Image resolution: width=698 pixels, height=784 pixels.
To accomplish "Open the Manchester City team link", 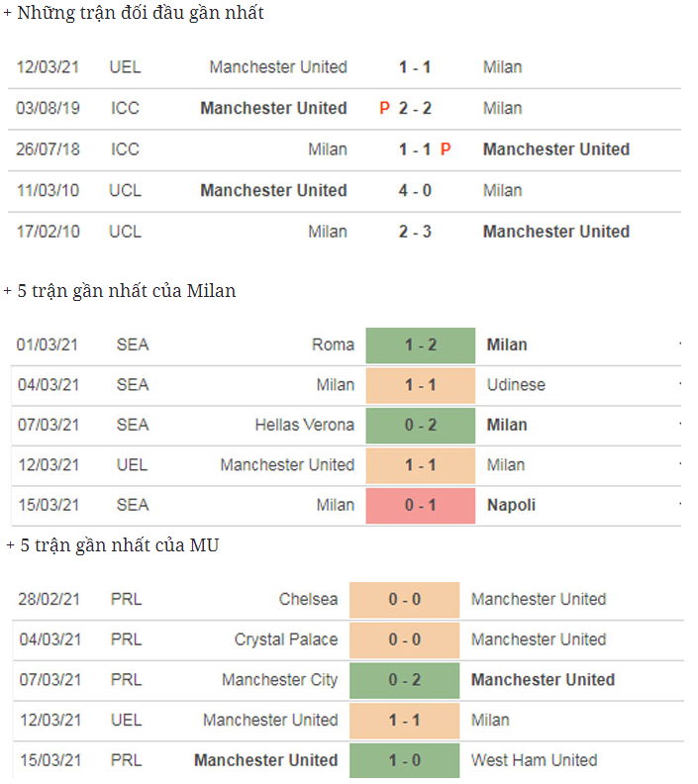I will (279, 680).
